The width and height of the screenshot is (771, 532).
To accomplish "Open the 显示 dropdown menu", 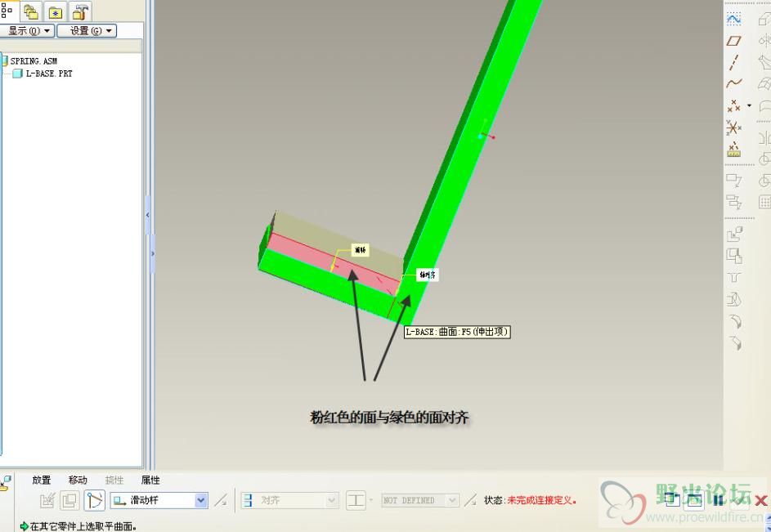I will click(27, 31).
